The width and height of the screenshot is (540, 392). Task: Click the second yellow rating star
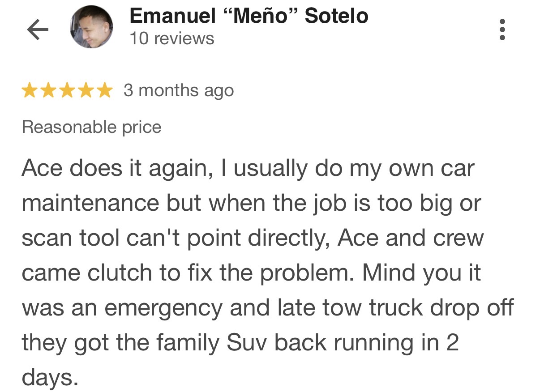(48, 91)
